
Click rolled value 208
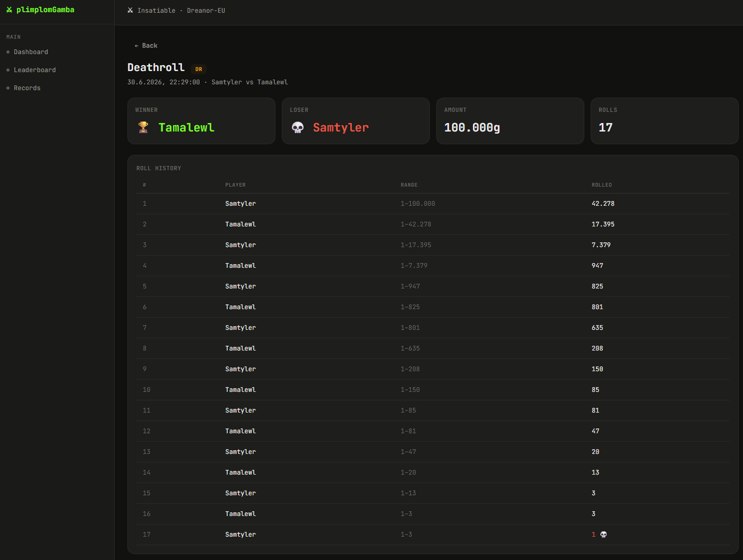pyautogui.click(x=597, y=348)
